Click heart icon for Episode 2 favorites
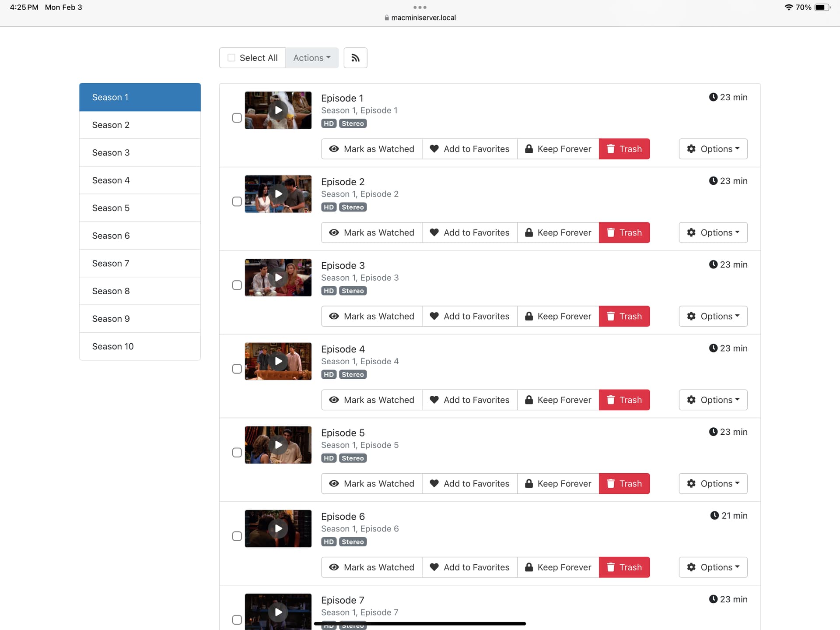The height and width of the screenshot is (630, 840). click(434, 232)
